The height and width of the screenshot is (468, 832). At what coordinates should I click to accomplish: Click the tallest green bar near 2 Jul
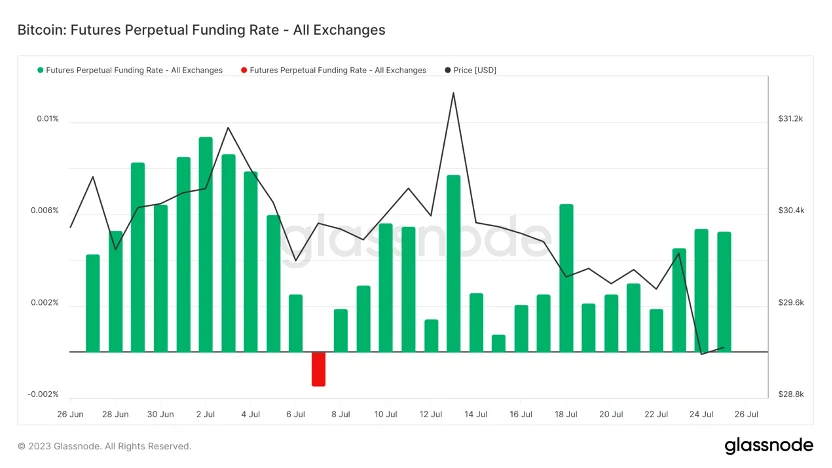point(205,244)
